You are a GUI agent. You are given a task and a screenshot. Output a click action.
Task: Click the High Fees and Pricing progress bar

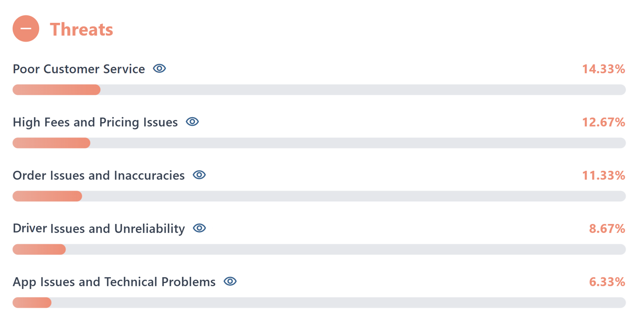[x=319, y=143]
